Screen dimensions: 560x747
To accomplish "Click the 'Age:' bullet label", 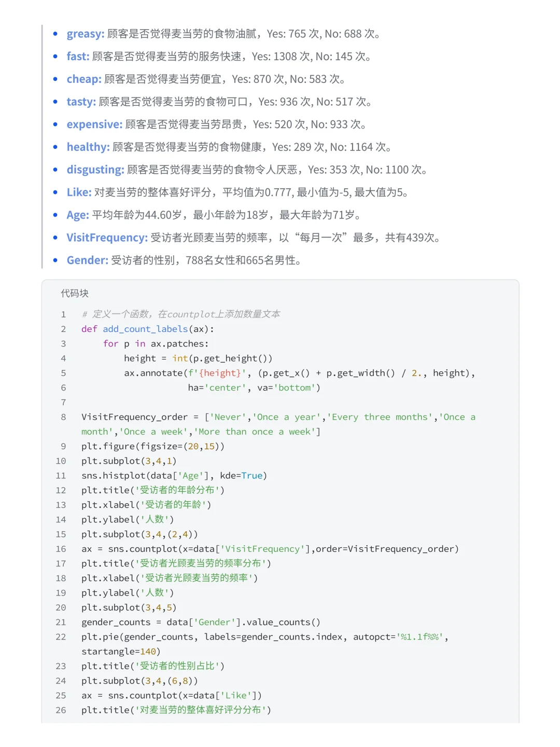I will (x=78, y=215).
